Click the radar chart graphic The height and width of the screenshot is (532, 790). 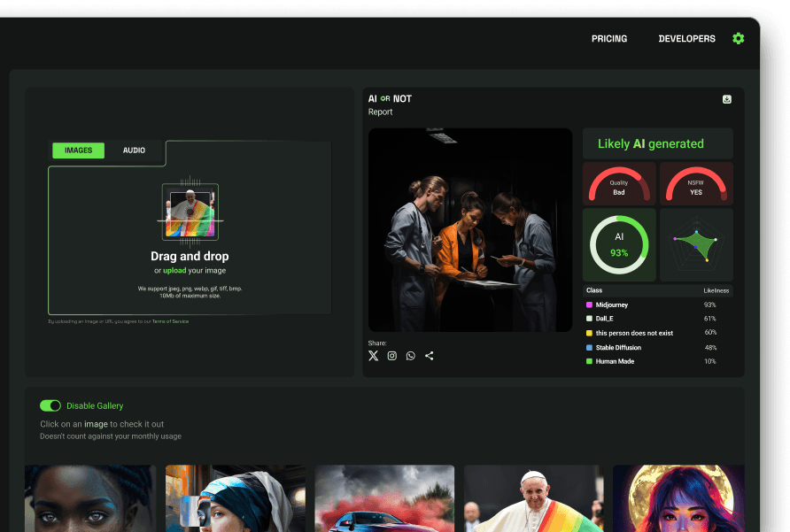696,244
